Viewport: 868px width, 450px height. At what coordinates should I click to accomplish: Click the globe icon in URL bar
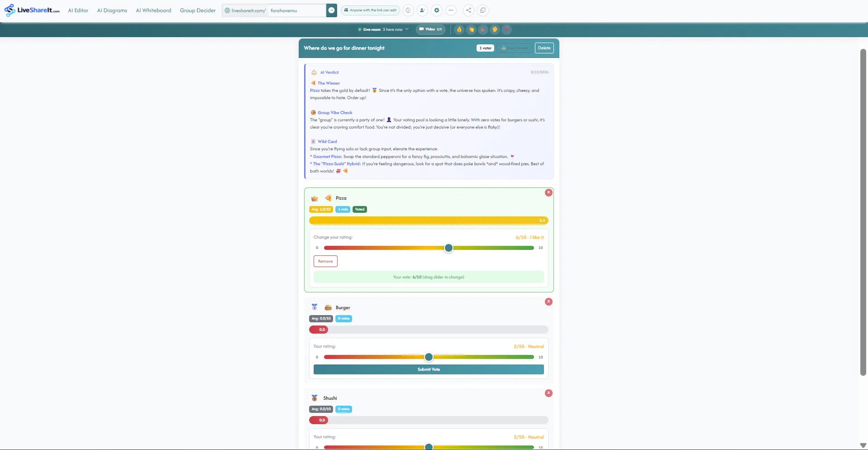[x=228, y=10]
